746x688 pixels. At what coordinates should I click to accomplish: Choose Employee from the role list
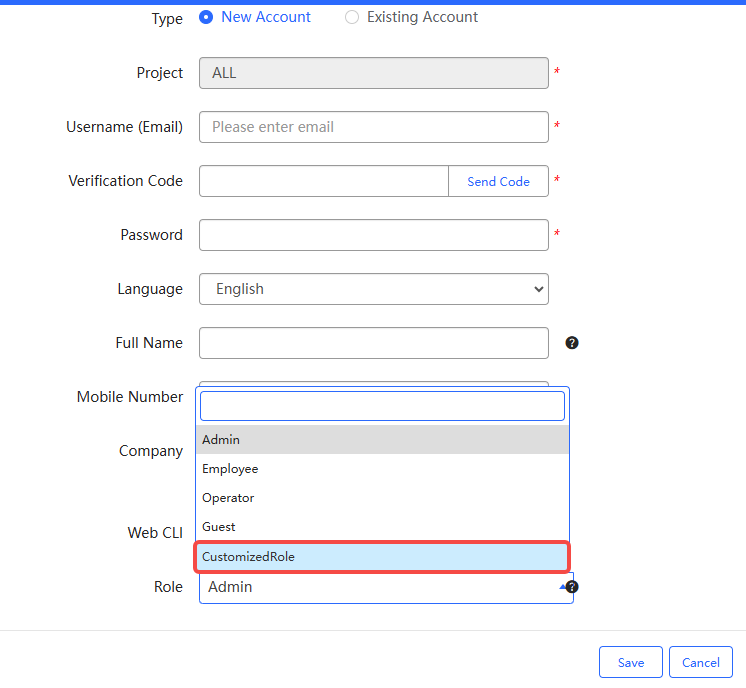[x=382, y=469]
